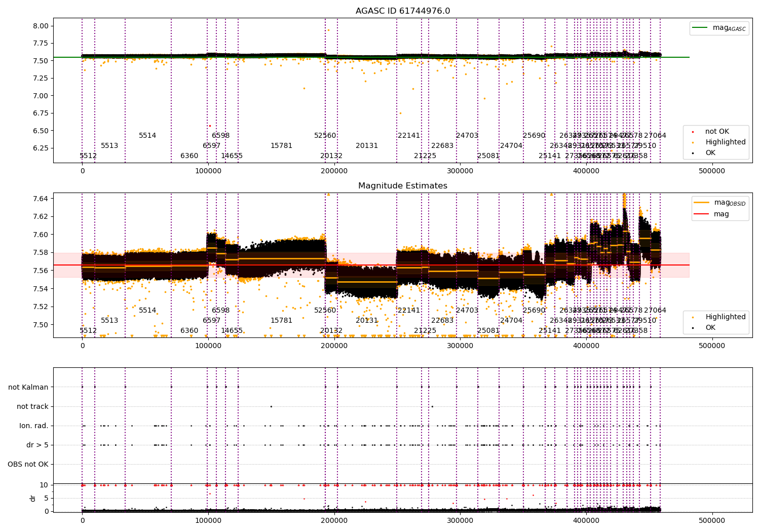Click the red line swatch beside mag legend entry

(x=701, y=214)
